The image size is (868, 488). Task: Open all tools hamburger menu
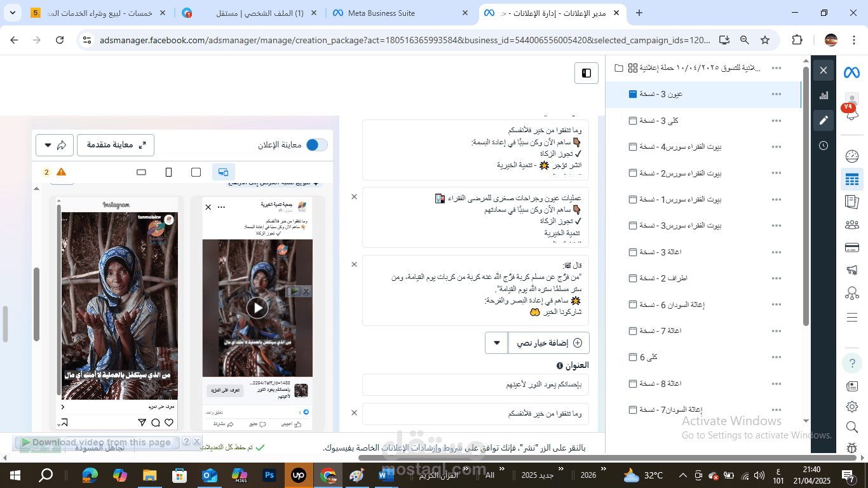click(x=852, y=317)
